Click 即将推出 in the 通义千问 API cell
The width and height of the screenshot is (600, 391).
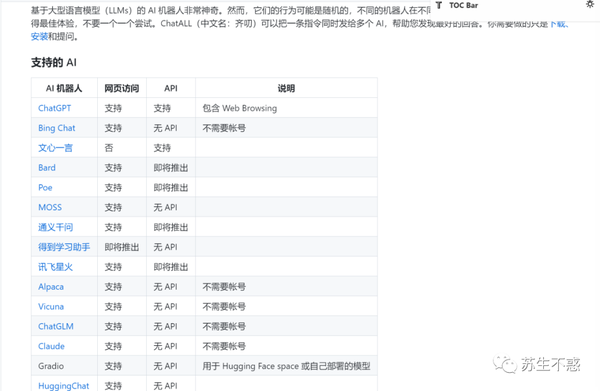(x=171, y=227)
